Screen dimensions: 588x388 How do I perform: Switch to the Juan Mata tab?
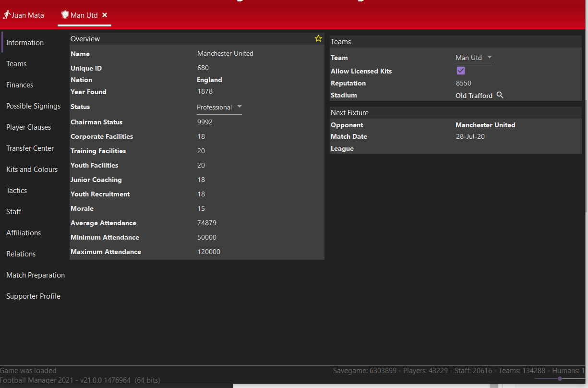[24, 15]
